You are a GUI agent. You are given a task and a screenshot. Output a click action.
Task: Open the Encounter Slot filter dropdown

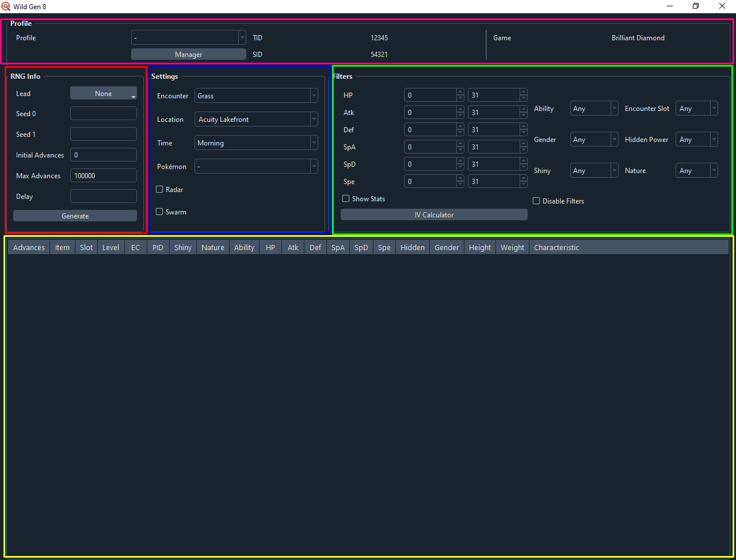[697, 109]
